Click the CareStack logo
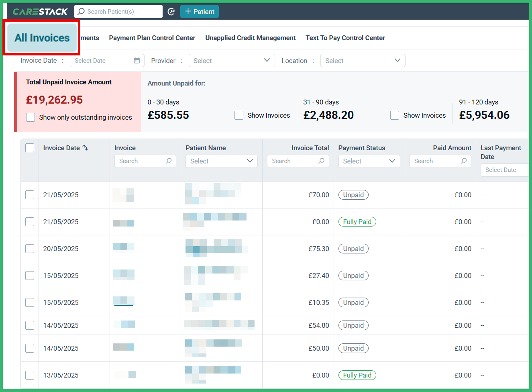 click(x=40, y=11)
